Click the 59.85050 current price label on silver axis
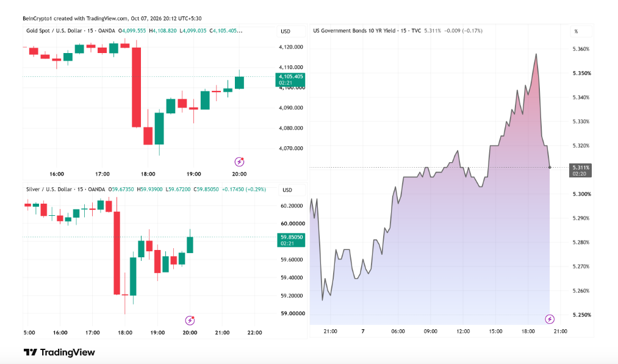 pyautogui.click(x=291, y=240)
